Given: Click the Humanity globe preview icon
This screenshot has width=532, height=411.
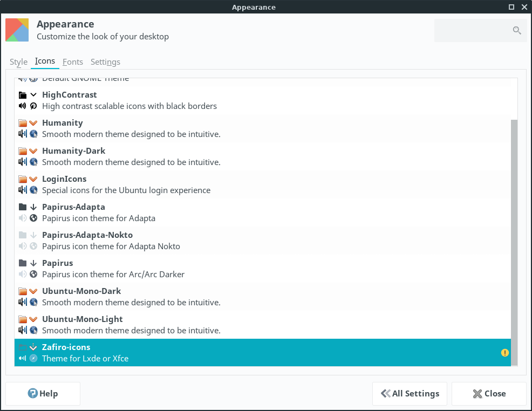Looking at the screenshot, I should (33, 134).
